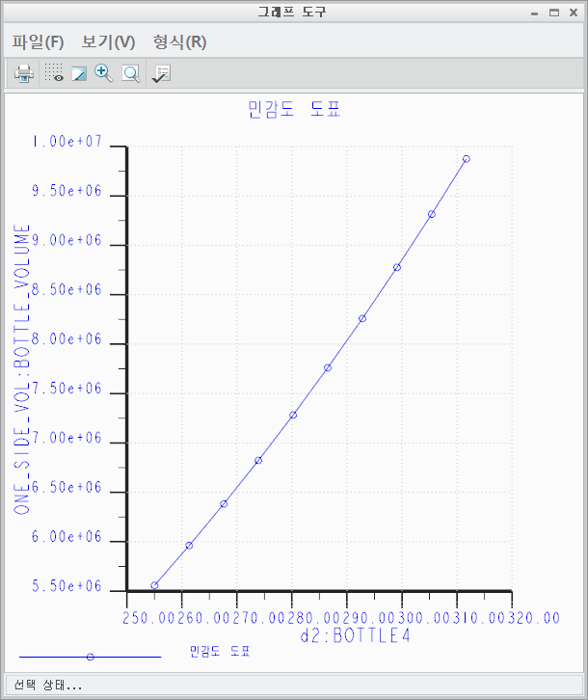Viewport: 588px width, 700px height.
Task: Click the repaint graph icon
Action: coord(79,73)
